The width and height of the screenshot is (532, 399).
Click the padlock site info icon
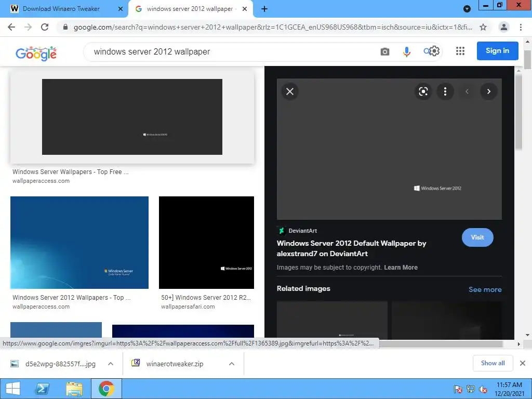coord(65,27)
